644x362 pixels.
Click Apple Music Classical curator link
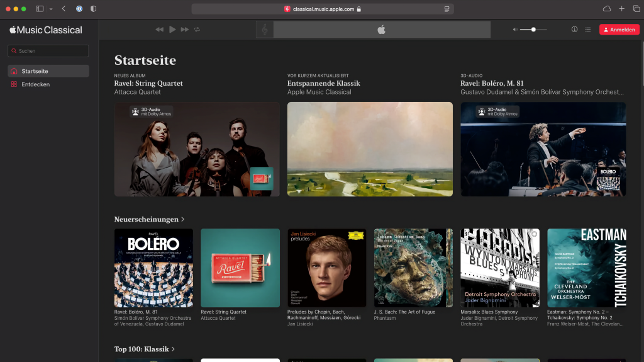click(319, 92)
